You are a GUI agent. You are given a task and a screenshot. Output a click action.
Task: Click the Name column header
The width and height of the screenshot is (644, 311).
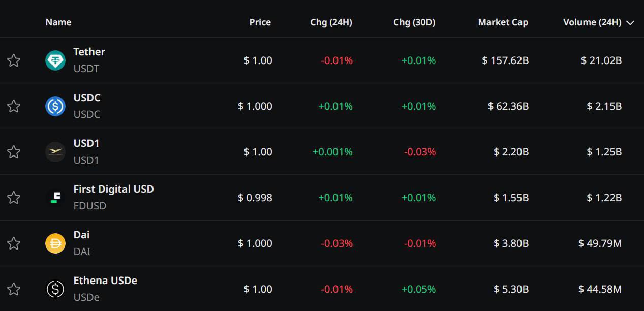coord(58,22)
